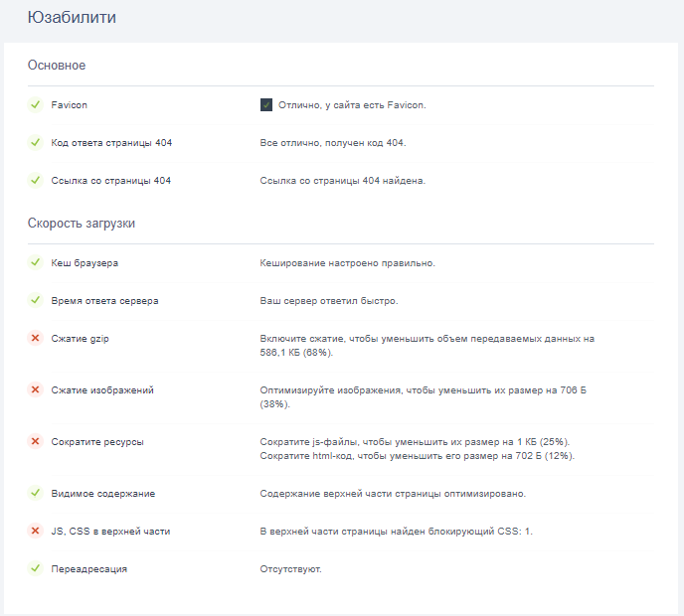Image resolution: width=684 pixels, height=616 pixels.
Task: Click the checkmark beside Видимое содержание
Action: 35,493
